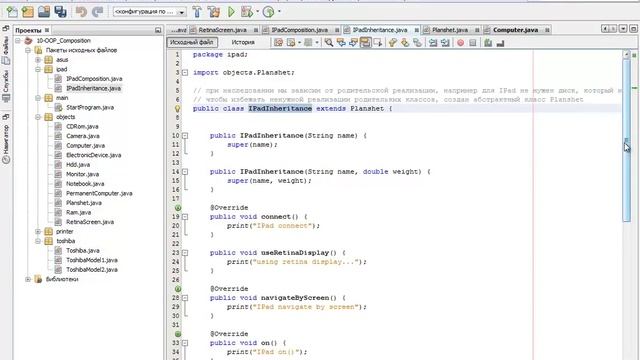
Task: Expand the Библиотеки node
Action: click(28, 280)
